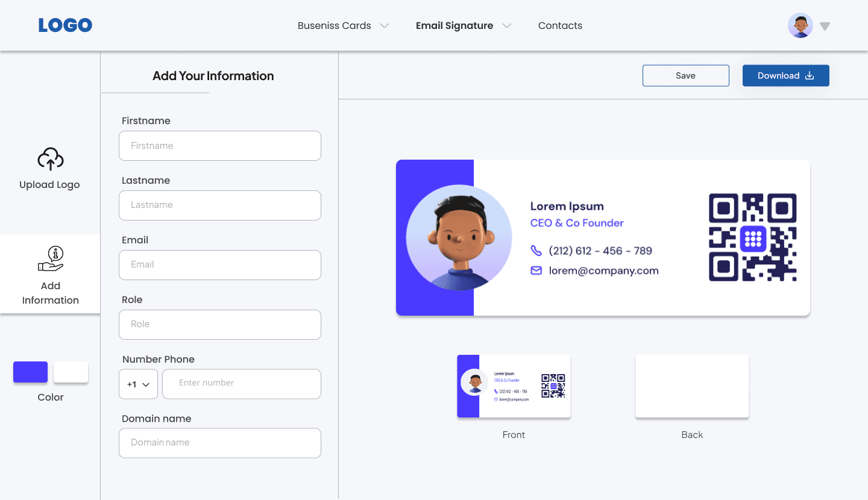Click the QR code on card preview
Screen dimensions: 868x500
tap(752, 237)
